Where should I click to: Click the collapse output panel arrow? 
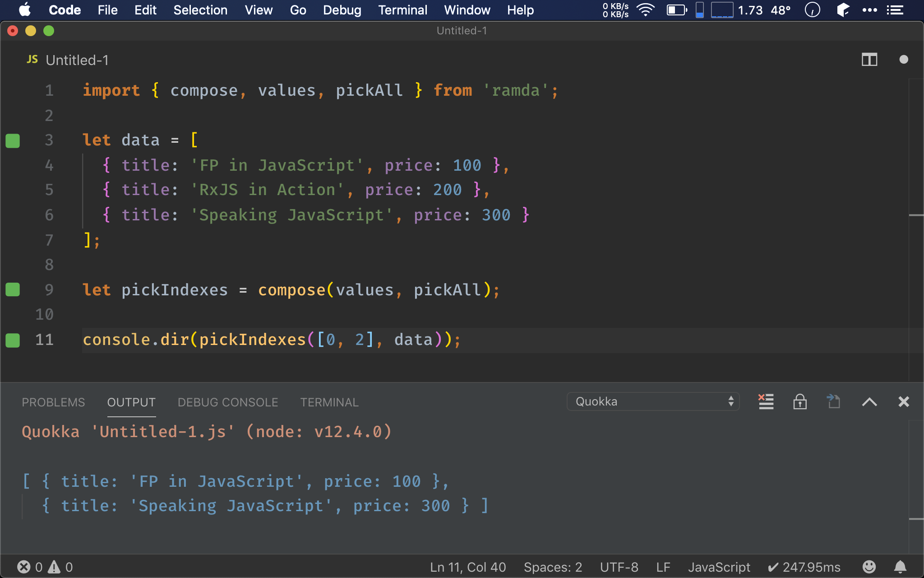869,401
